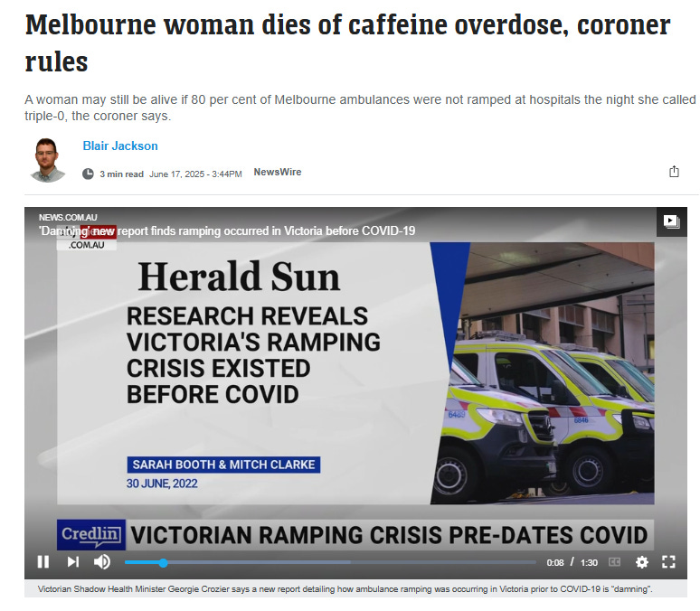Click the 'Damning' new report video title
The width and height of the screenshot is (700, 611).
pyautogui.click(x=227, y=230)
